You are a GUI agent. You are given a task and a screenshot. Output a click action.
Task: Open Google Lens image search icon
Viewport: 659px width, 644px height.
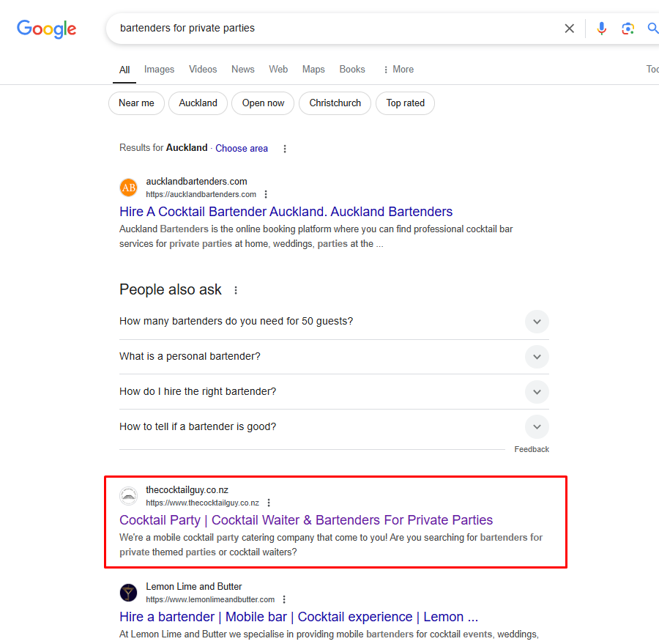pyautogui.click(x=628, y=28)
